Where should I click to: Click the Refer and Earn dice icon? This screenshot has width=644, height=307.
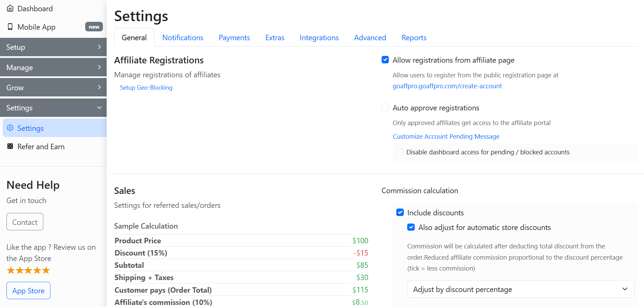pyautogui.click(x=10, y=146)
